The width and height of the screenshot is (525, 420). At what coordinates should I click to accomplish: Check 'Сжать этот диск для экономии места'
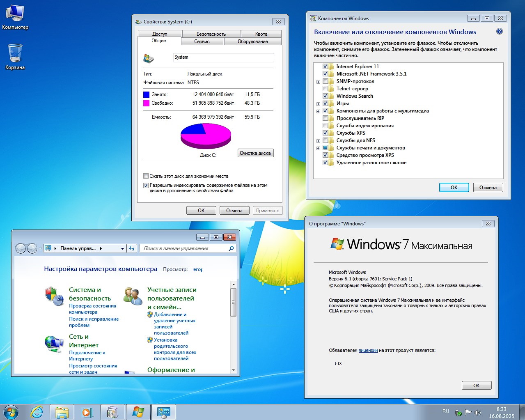[146, 176]
